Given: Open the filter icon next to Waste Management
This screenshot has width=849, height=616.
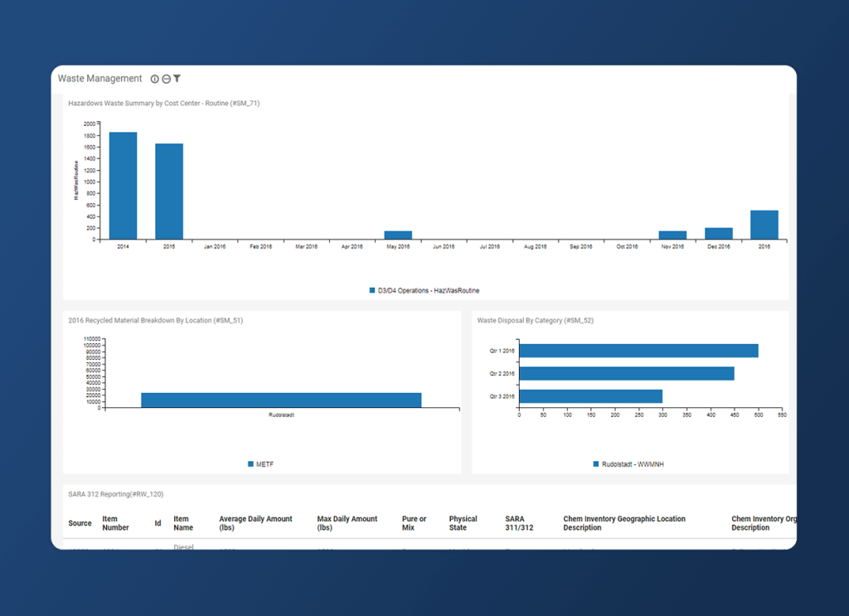Looking at the screenshot, I should click(x=179, y=78).
